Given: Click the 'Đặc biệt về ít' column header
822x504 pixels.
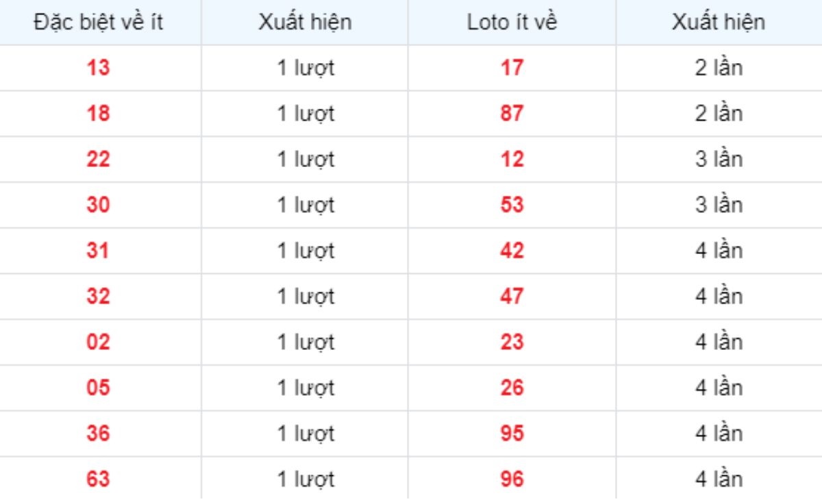Looking at the screenshot, I should 99,22.
